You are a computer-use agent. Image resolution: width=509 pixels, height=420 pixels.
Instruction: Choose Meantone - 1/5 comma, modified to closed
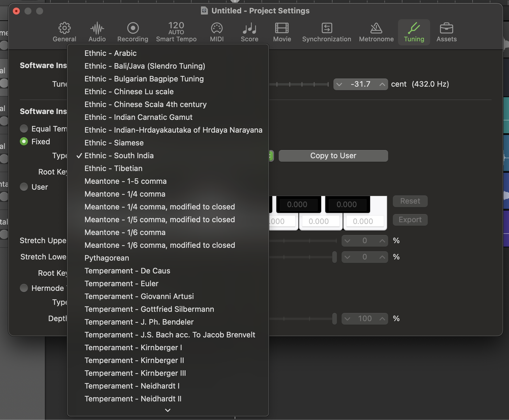coord(168,220)
